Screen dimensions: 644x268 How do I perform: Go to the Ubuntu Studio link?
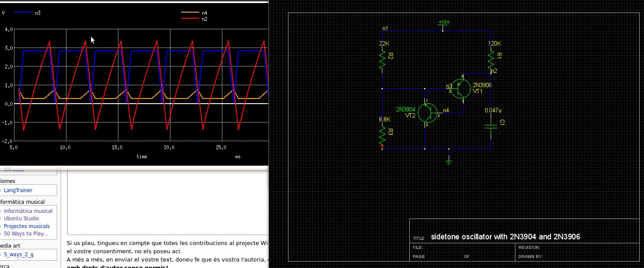pos(21,219)
